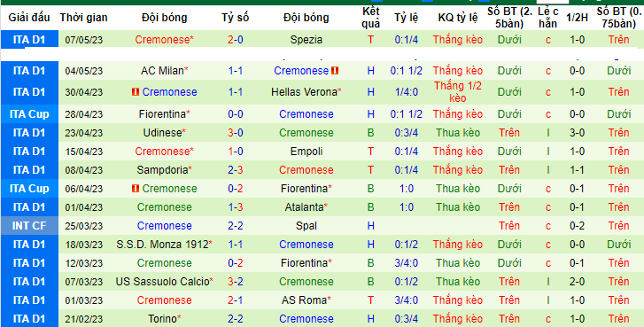This screenshot has width=644, height=327.
Task: Open the Sampdoria team link
Action: (x=162, y=169)
